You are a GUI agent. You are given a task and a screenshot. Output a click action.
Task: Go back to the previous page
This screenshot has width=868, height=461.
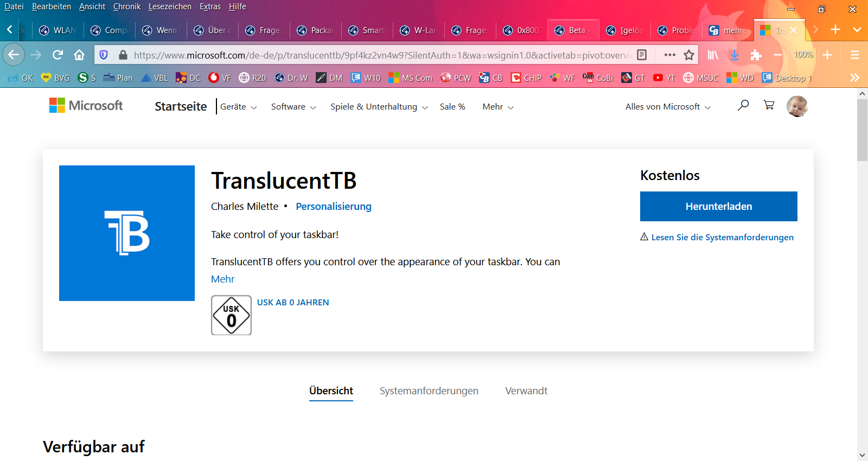[14, 55]
